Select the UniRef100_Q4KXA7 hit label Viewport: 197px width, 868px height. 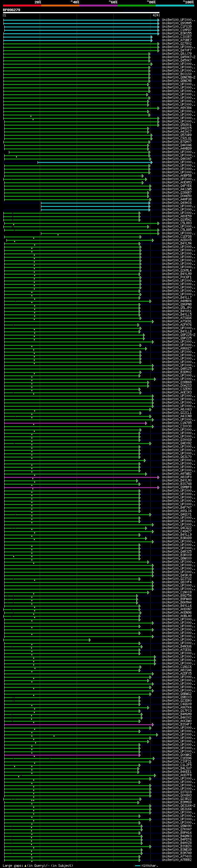click(177, 159)
